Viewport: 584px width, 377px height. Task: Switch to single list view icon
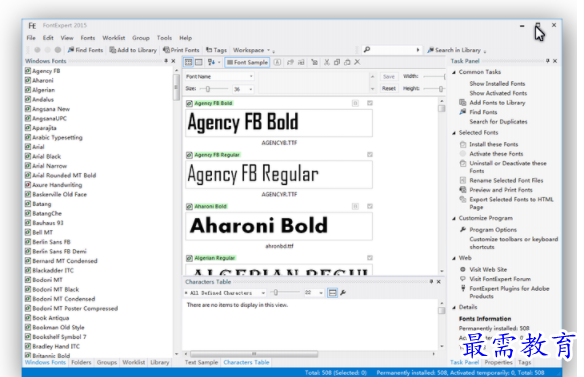[x=199, y=62]
